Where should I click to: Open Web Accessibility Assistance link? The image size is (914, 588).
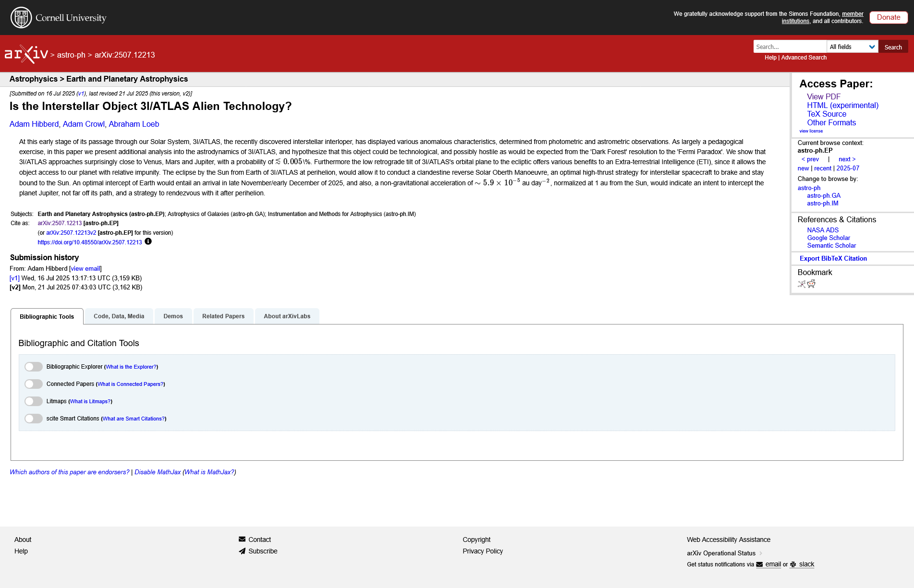[x=729, y=540]
